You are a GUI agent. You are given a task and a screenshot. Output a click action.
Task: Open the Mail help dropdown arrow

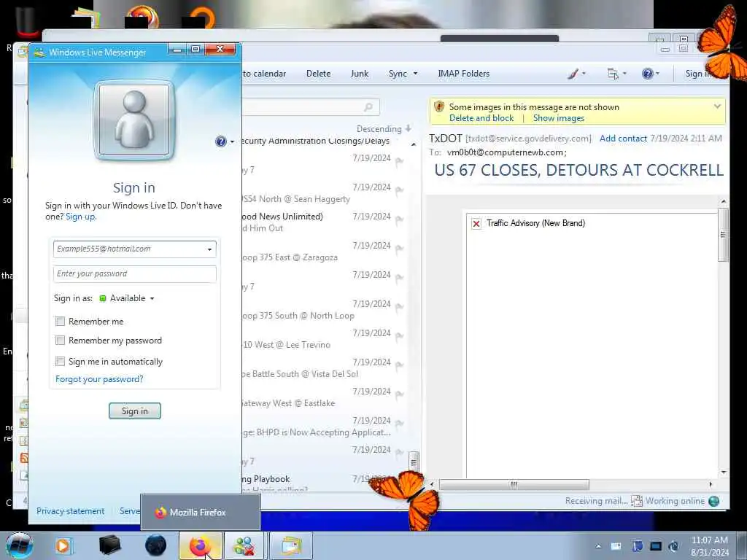tap(658, 74)
